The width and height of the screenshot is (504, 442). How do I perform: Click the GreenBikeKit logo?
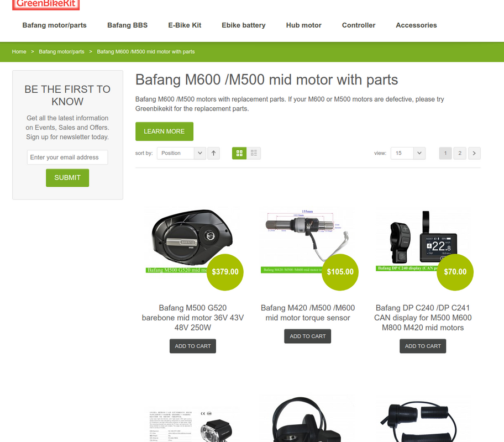(46, 4)
